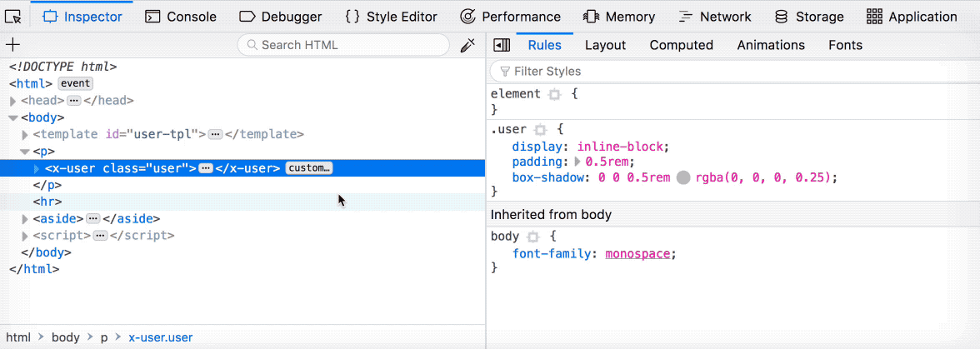Click the highlighter icon beside element rule

555,94
